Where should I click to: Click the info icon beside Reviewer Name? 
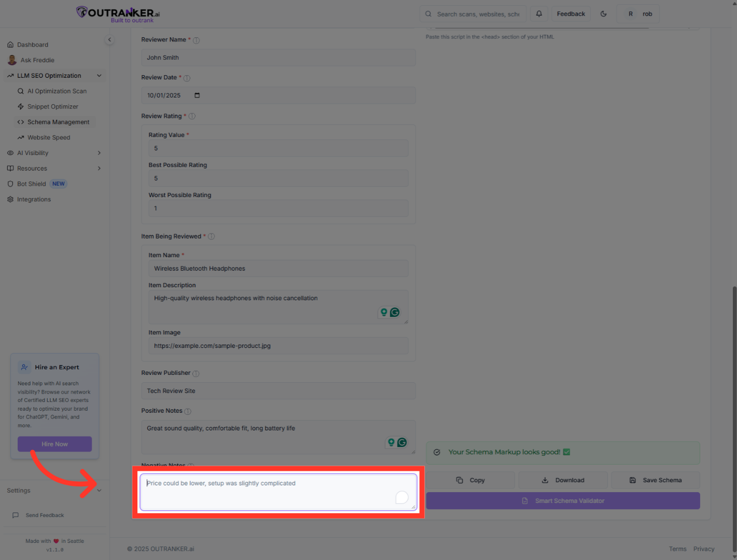(x=196, y=40)
